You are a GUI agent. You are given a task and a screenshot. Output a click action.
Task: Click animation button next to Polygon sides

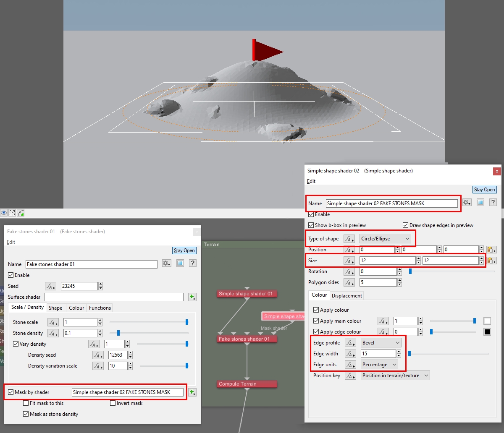[x=349, y=282]
